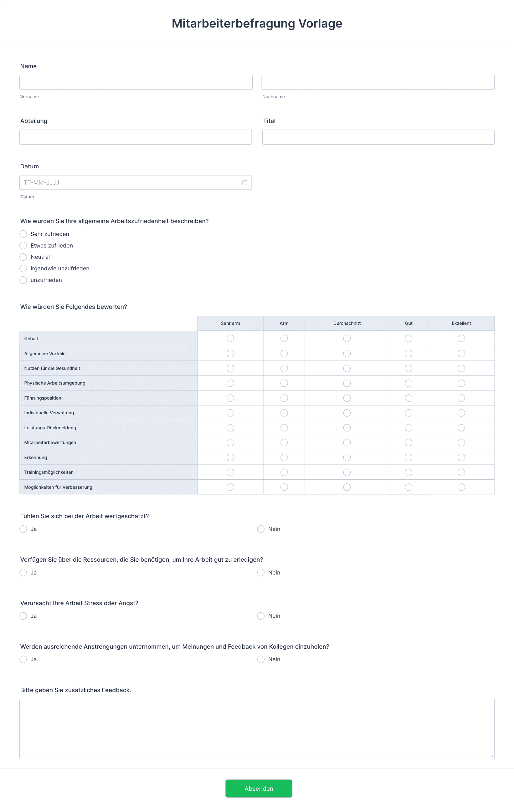Open the calendar icon in Datum field
This screenshot has height=812, width=514.
(245, 182)
